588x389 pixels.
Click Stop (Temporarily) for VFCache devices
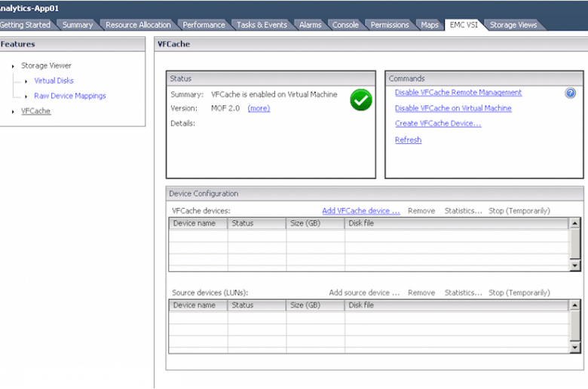[519, 211]
